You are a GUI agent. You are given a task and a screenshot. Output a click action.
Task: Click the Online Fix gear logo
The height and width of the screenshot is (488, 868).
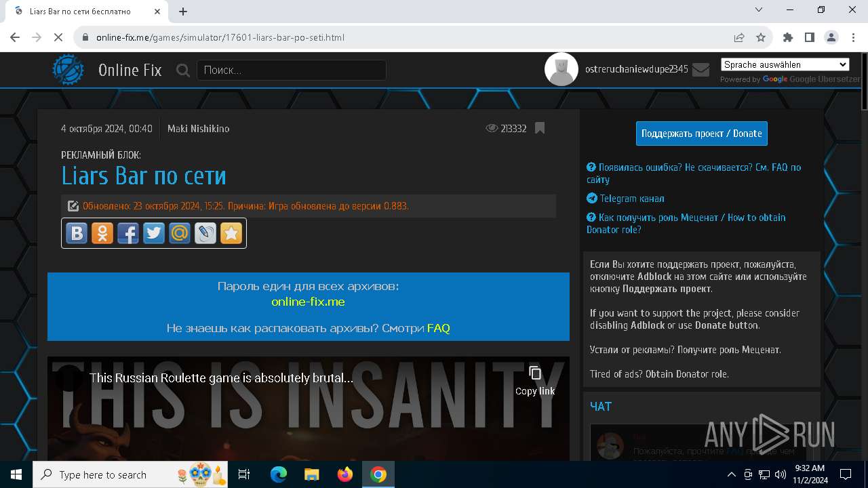[68, 70]
